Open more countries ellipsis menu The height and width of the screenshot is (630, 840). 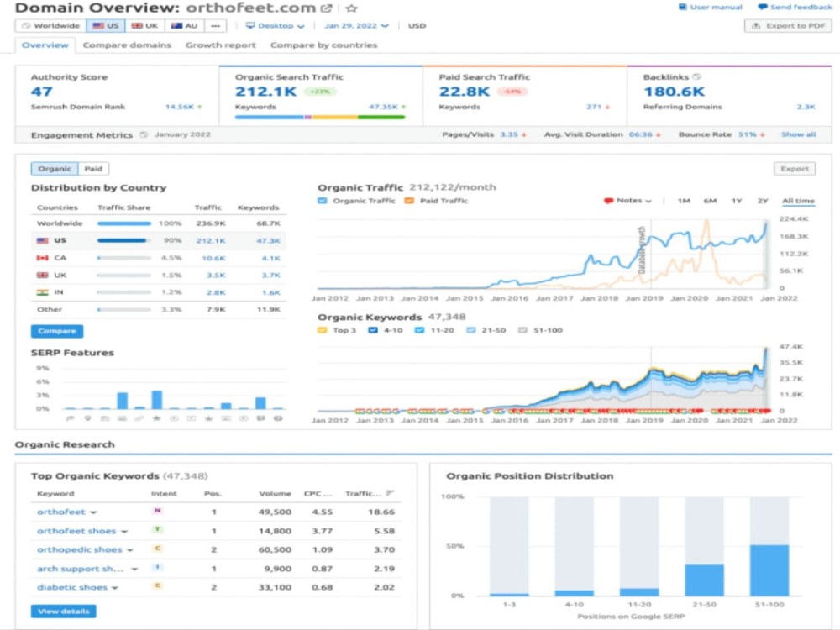[x=215, y=26]
